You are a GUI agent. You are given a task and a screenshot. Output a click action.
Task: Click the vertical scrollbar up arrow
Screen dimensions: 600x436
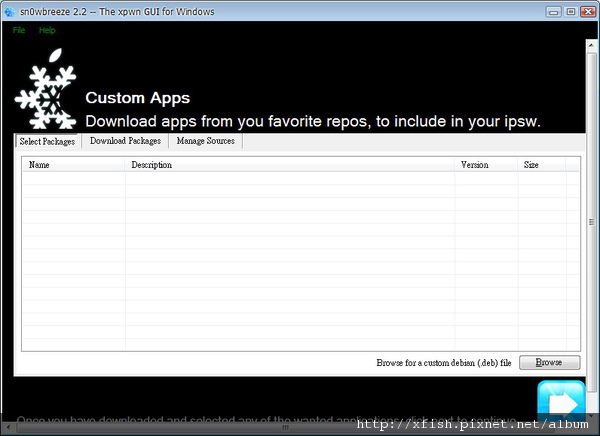click(592, 46)
